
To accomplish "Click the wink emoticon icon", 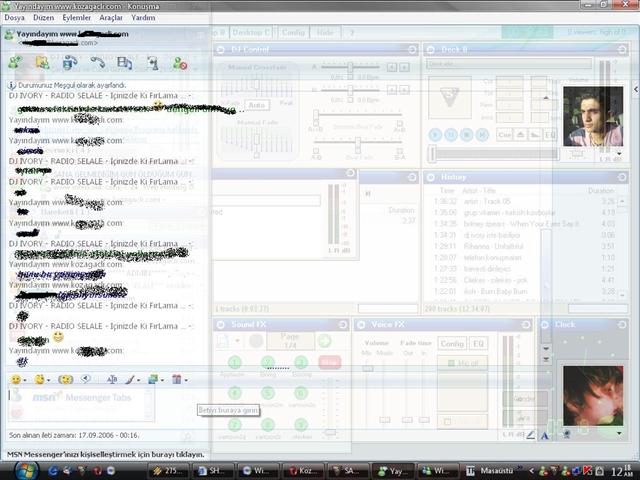I will pos(40,379).
